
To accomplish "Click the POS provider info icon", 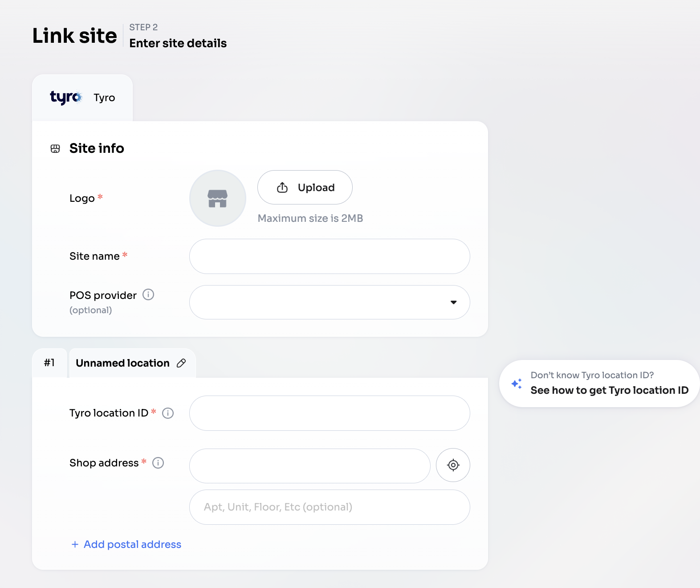I will 148,295.
